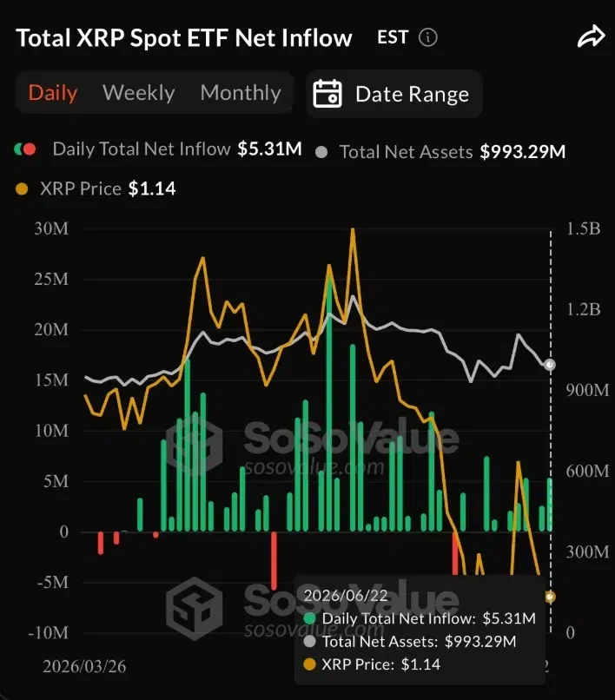Click the EST timezone label
The image size is (615, 700).
tap(393, 37)
